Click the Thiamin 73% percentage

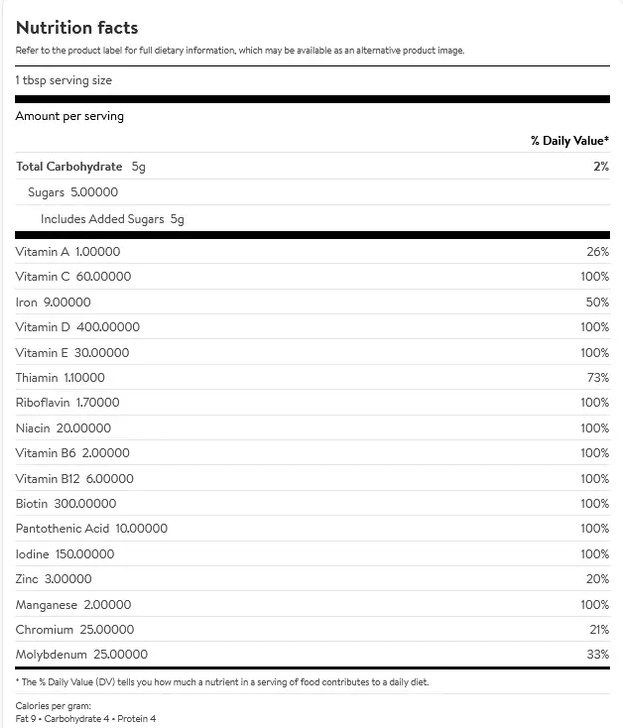pyautogui.click(x=598, y=378)
